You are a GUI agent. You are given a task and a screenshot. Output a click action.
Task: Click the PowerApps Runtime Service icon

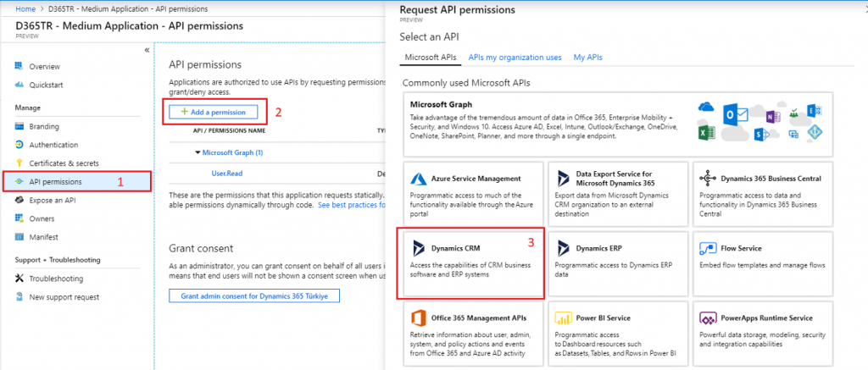click(x=708, y=318)
